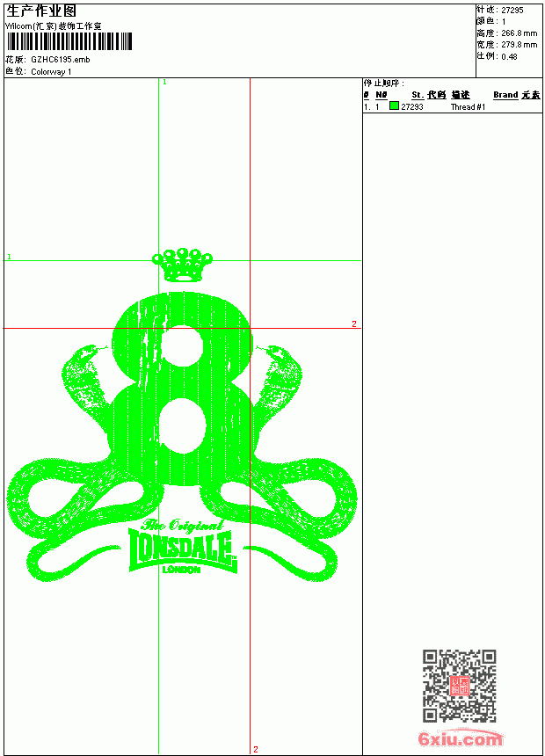Select the thread stitch count 27293
The image size is (545, 756).
pyautogui.click(x=412, y=107)
